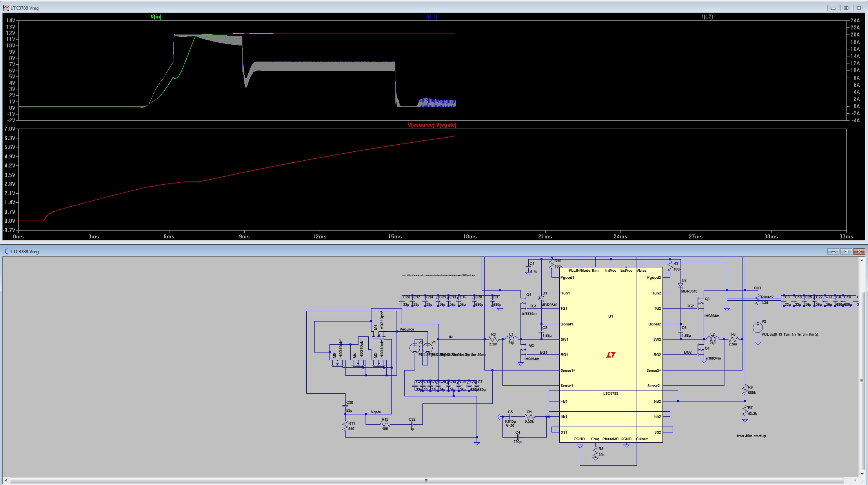Select resistor R1 9.53k symbol
This screenshot has height=485, width=868.
pos(530,417)
